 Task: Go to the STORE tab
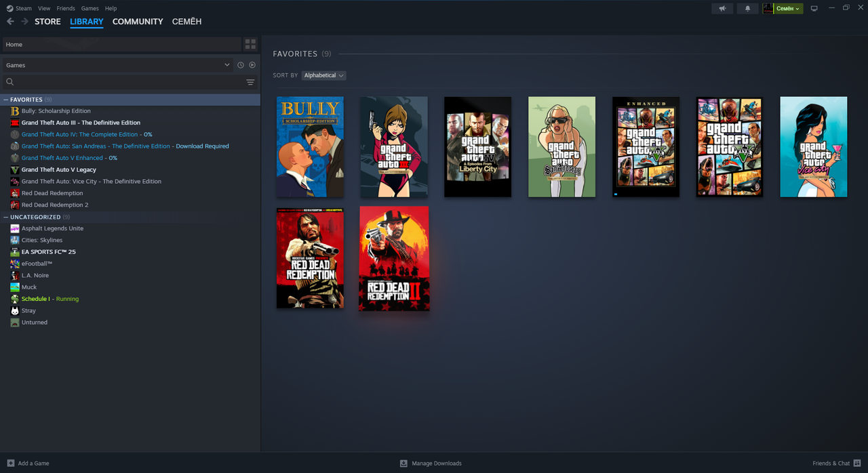[x=47, y=22]
